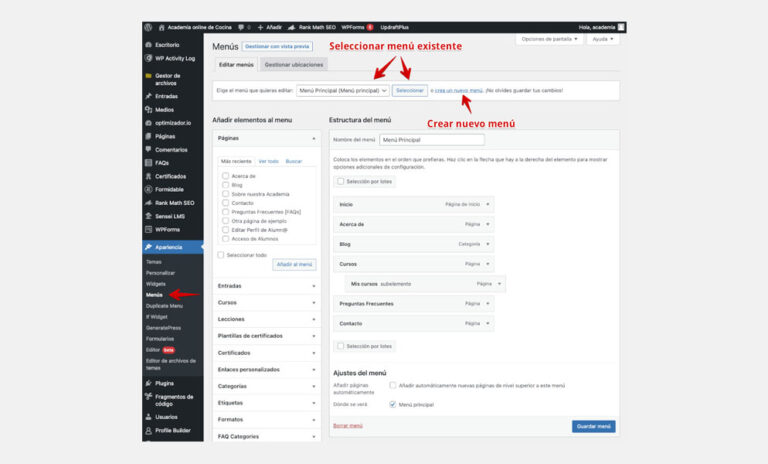This screenshot has height=464, width=768.
Task: Click the WPForms sidebar icon
Action: click(148, 229)
